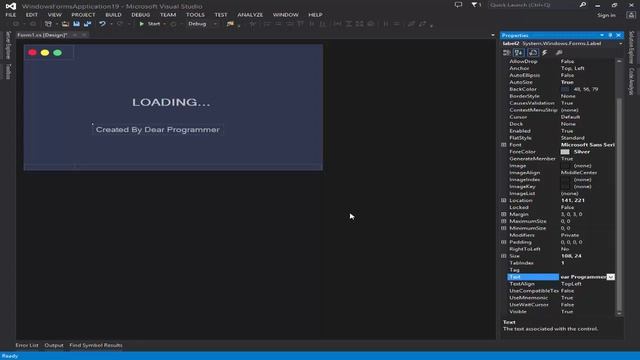Viewport: 640px width, 360px height.
Task: Open the document tab list dropdown
Action: (x=493, y=36)
